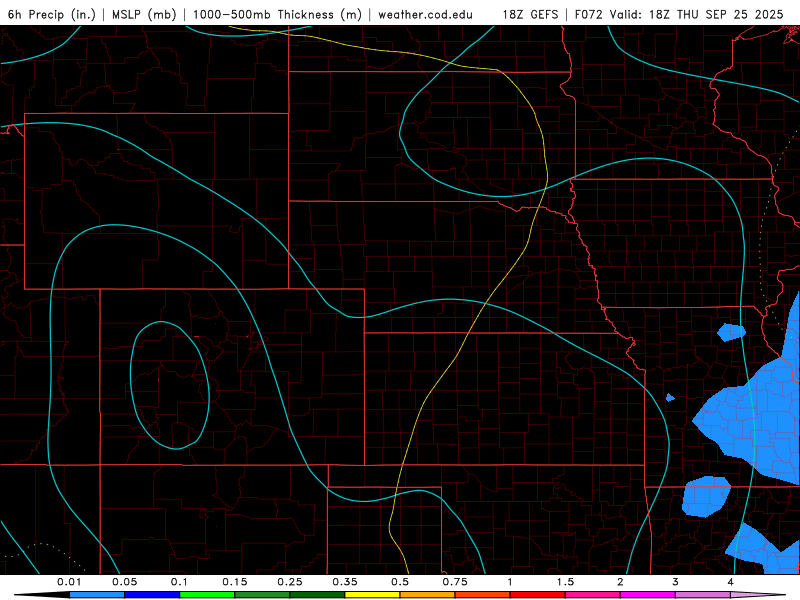Click the "0.75" legend value
Viewport: 800px width, 600px height.
tap(455, 582)
